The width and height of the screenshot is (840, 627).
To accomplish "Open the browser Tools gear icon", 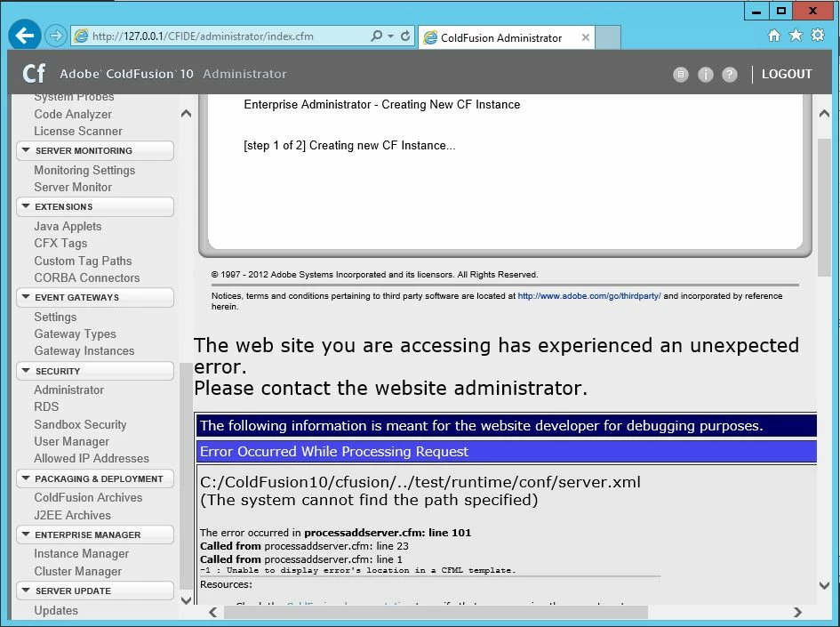I will [818, 36].
